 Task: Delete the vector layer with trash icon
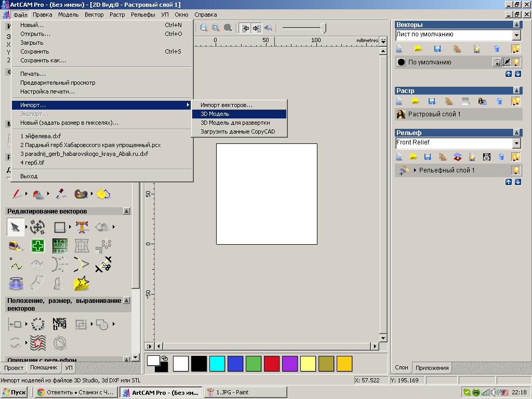click(496, 48)
